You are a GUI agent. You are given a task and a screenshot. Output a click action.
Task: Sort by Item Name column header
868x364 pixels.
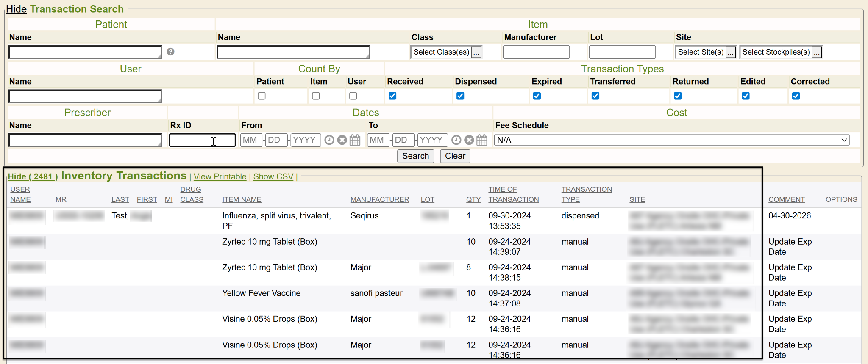click(242, 199)
